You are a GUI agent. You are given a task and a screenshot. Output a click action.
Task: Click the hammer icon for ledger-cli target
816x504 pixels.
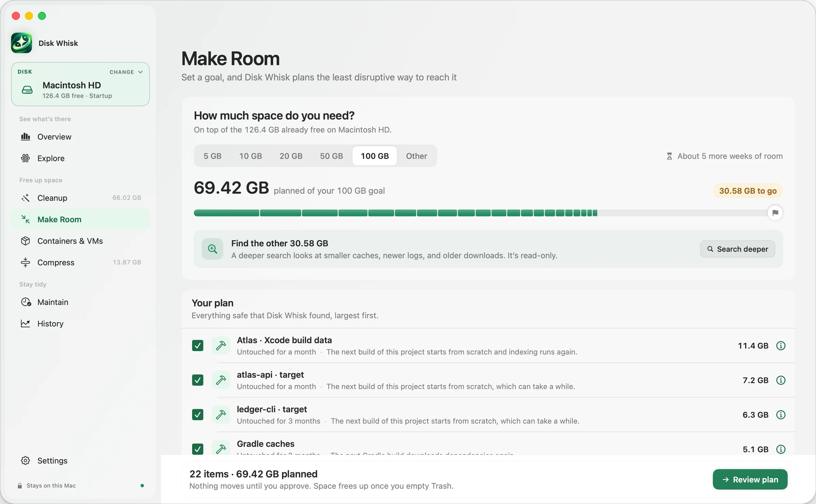[x=221, y=415]
